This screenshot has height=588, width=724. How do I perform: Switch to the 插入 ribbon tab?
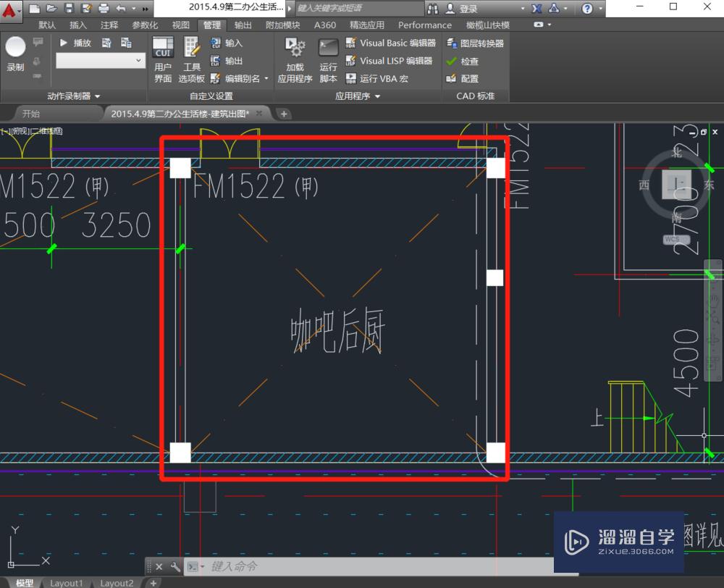(78, 25)
